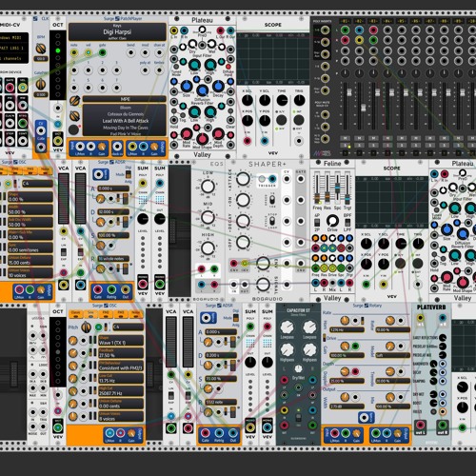Click the '25087.71 Hz' high cut field
Screen dimensions: 476x476
121,391
